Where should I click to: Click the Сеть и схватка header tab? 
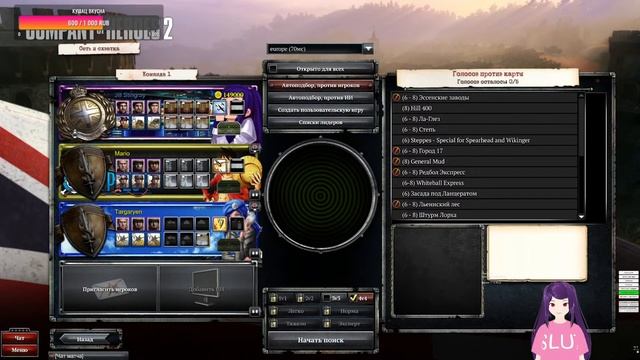click(99, 49)
